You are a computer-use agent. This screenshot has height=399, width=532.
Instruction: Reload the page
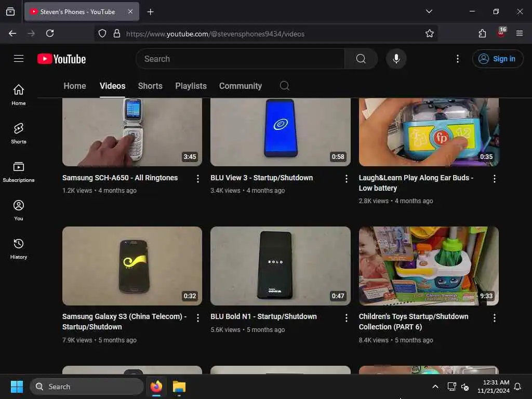click(50, 33)
